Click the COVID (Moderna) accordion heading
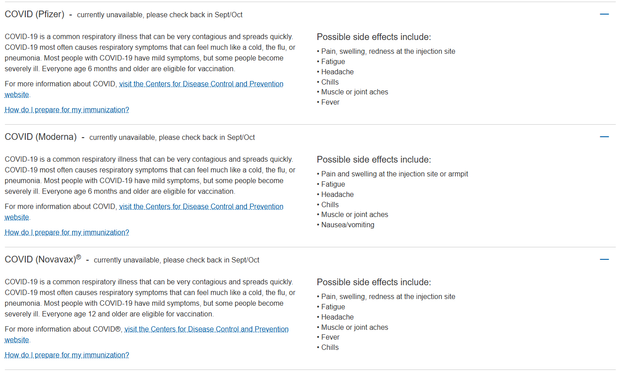Screen dimensions: 618x372 coord(41,137)
